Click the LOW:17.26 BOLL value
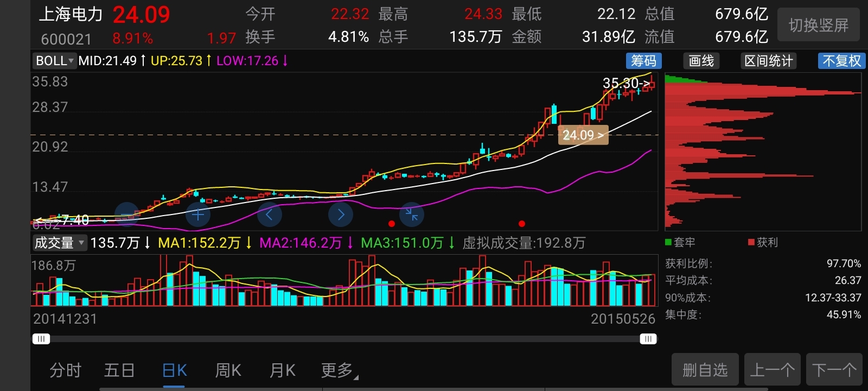The width and height of the screenshot is (868, 391). coord(247,61)
